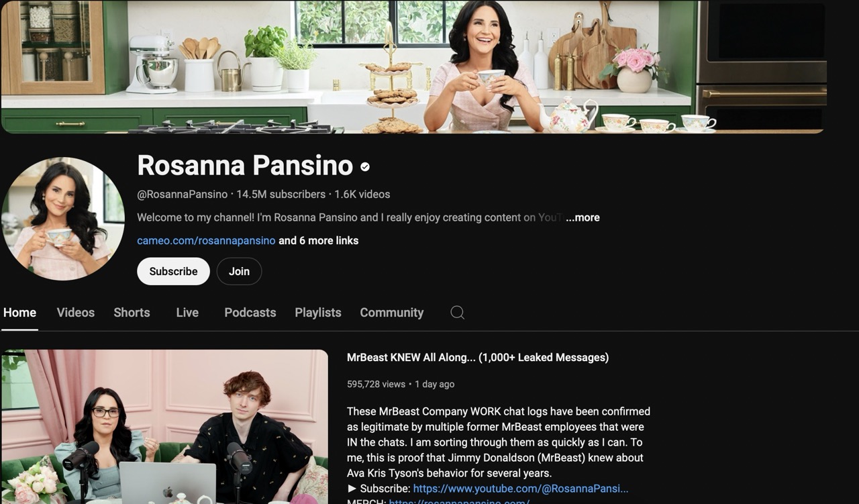This screenshot has height=504, width=859.
Task: Open the Shorts tab
Action: pos(132,313)
